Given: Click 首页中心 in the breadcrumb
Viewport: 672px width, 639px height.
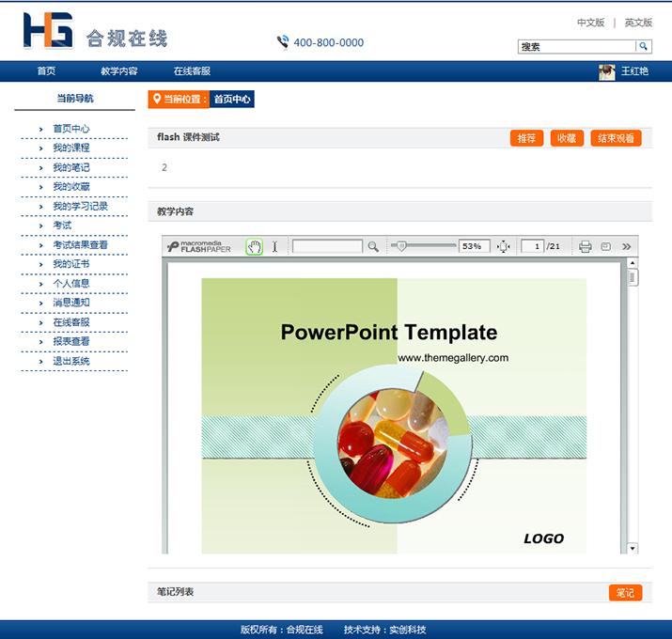Looking at the screenshot, I should (x=232, y=99).
